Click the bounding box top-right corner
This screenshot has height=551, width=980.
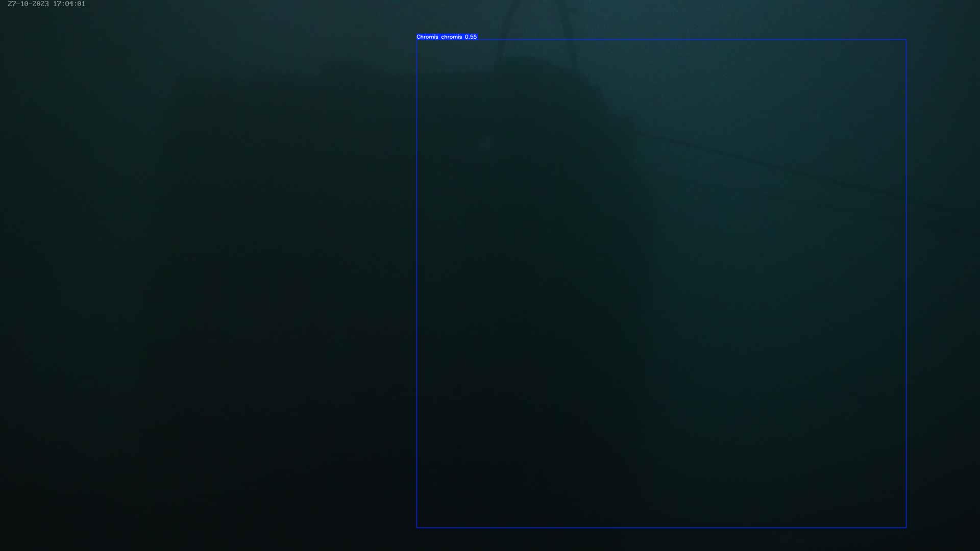pos(906,40)
